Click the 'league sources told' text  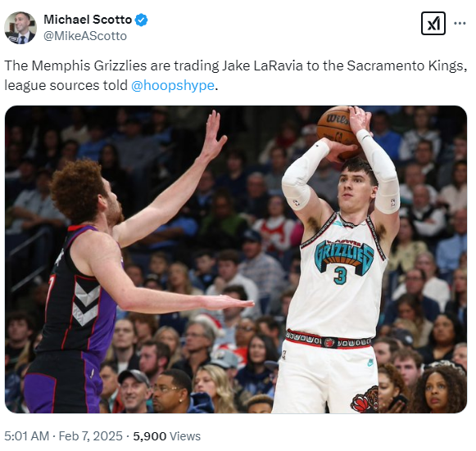tap(66, 85)
